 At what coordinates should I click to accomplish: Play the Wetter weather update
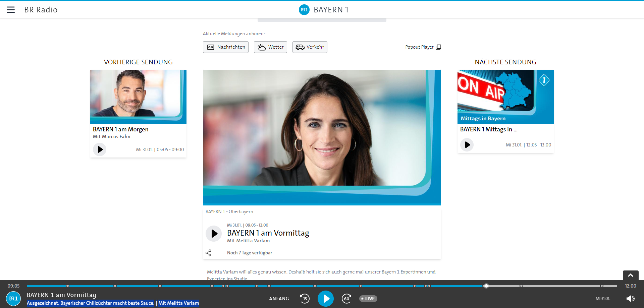click(270, 47)
